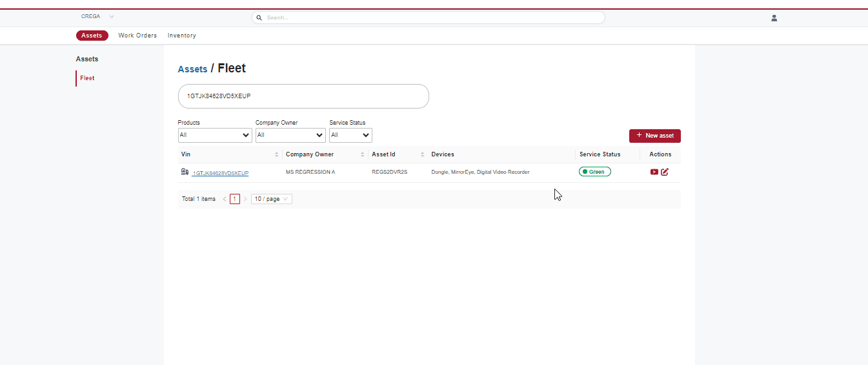Focus the top global Search field
868x365 pixels.
point(429,17)
